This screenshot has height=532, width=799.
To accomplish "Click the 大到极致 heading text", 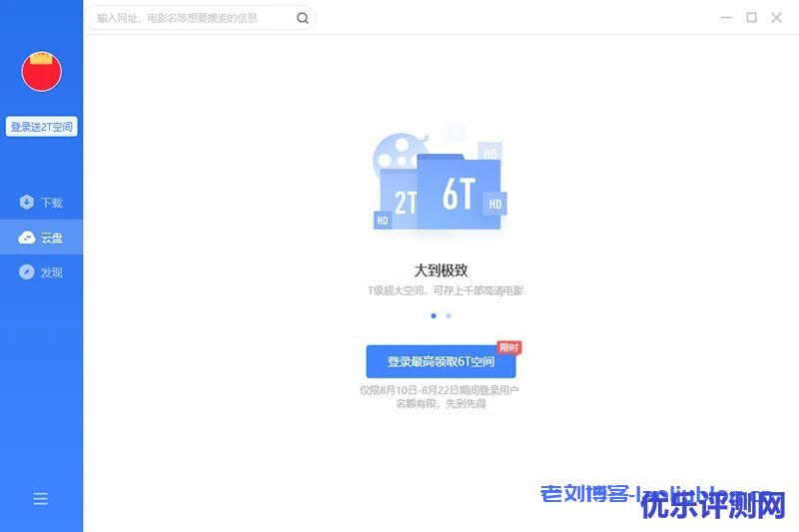I will [440, 270].
